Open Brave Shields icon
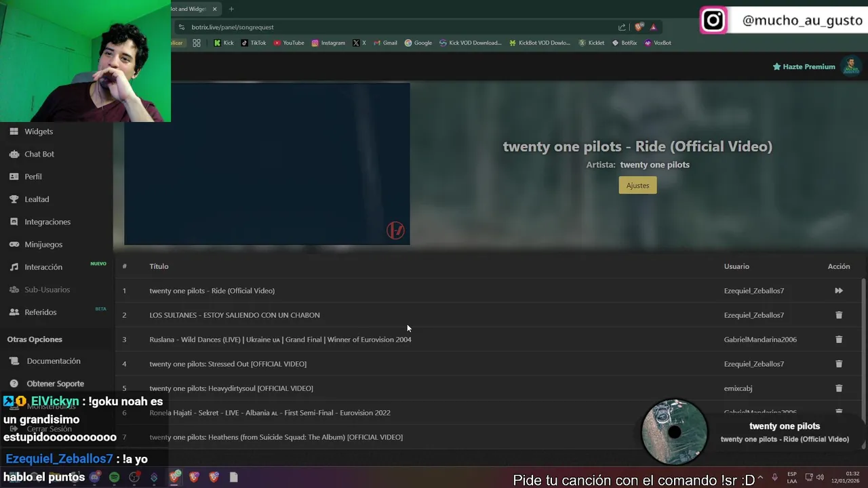868x488 pixels. tap(639, 27)
